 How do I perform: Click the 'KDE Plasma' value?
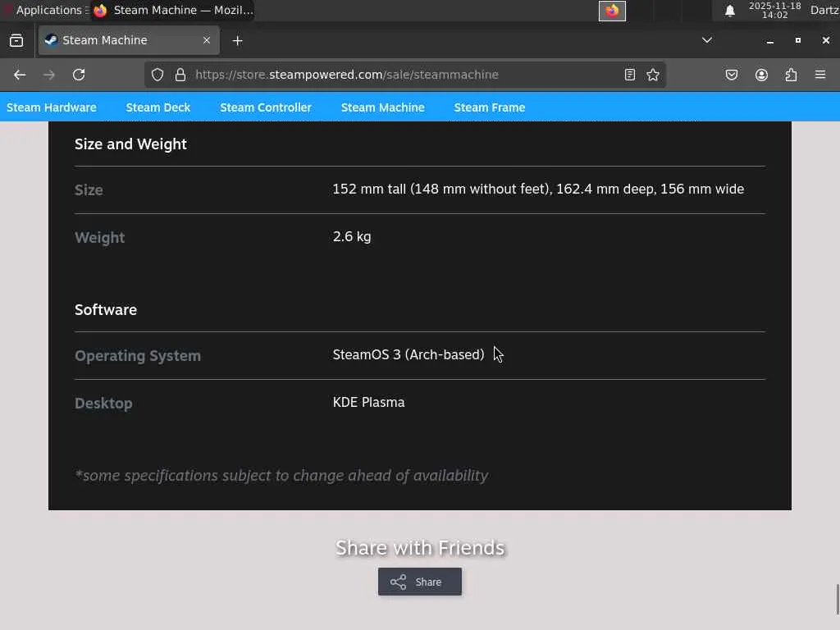pos(368,402)
